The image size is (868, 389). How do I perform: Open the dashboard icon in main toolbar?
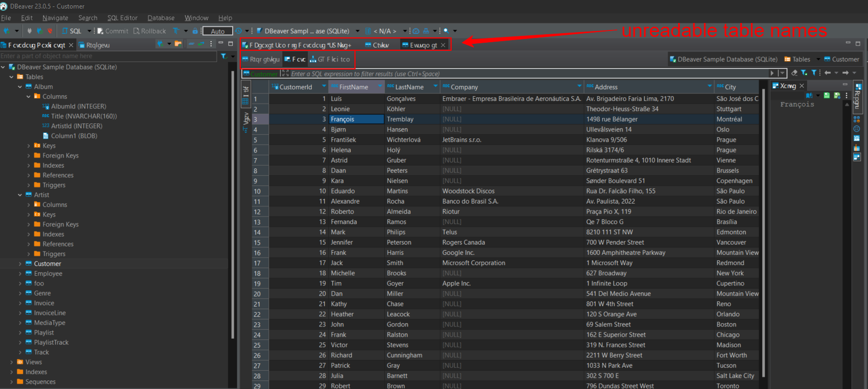[416, 31]
